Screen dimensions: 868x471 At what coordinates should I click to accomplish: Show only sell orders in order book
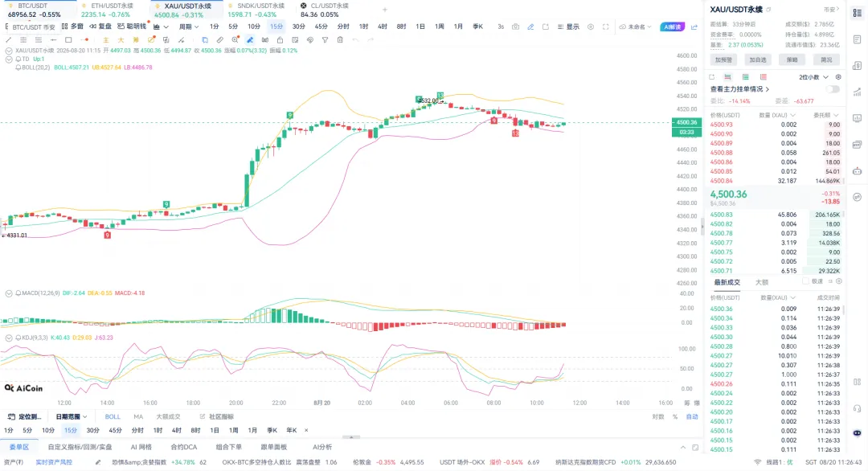(x=764, y=77)
